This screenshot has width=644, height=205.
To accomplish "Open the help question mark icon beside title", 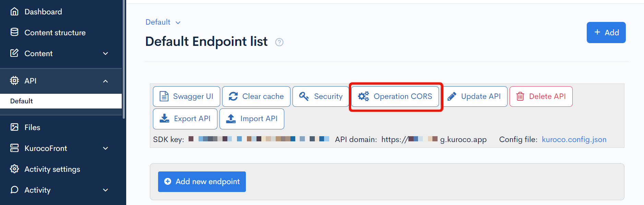I will tap(279, 42).
